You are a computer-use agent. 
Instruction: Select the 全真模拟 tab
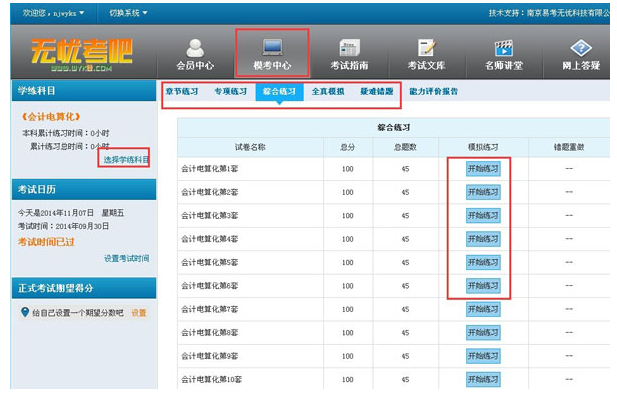328,91
